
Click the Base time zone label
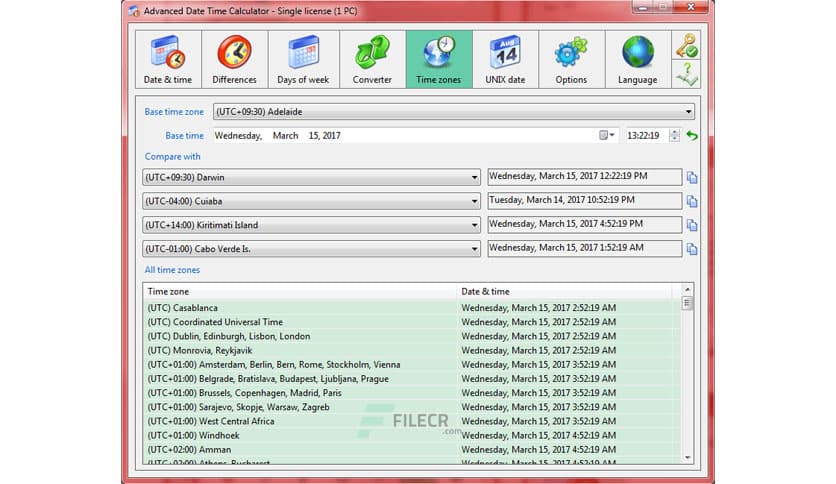click(x=174, y=112)
